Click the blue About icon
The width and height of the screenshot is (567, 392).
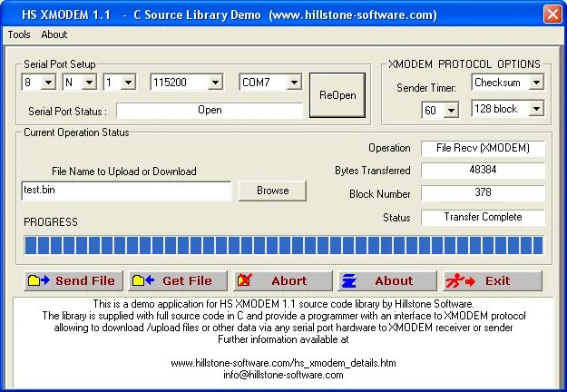coord(349,280)
